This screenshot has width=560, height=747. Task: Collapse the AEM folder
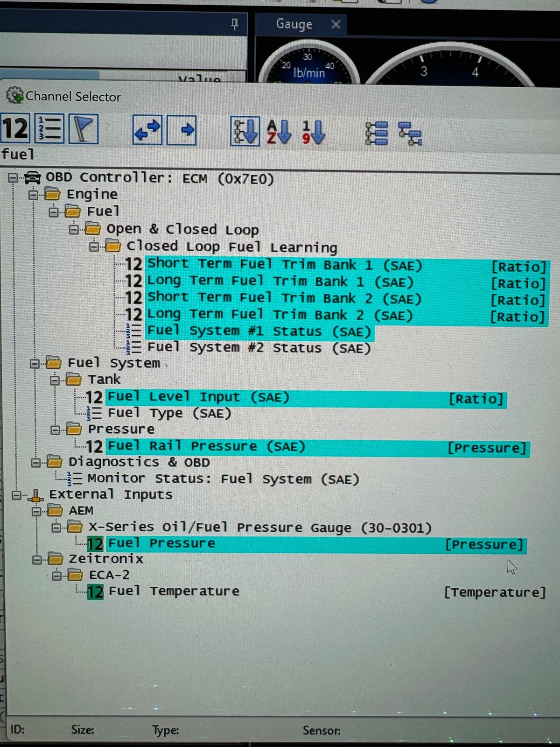click(x=36, y=511)
